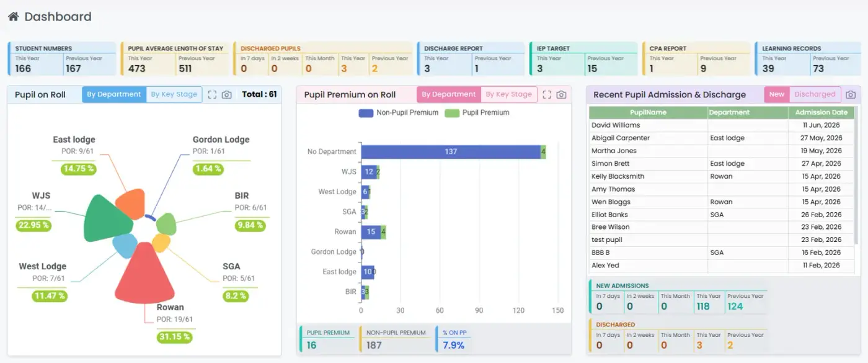The height and width of the screenshot is (363, 868).
Task: Switch Pupil Premium on Roll to By Key Stage
Action: [x=509, y=94]
